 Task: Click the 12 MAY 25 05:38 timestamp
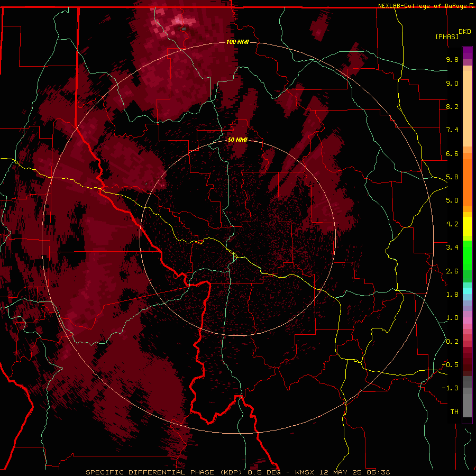click(x=355, y=472)
